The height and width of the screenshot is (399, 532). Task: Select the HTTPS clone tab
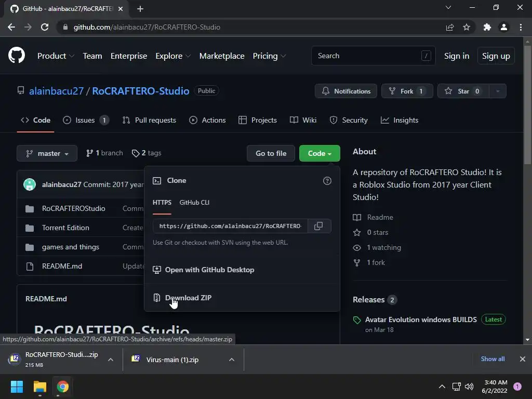click(162, 203)
